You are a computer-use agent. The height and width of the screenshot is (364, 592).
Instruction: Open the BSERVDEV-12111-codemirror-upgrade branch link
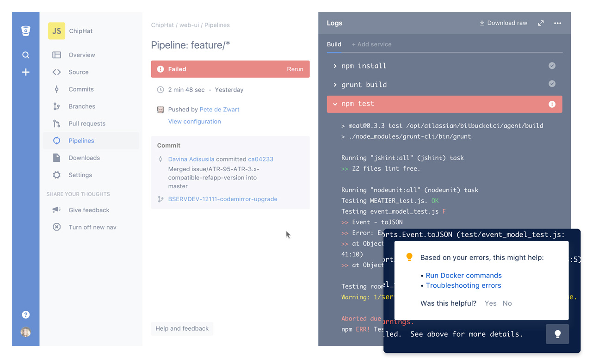[223, 199]
